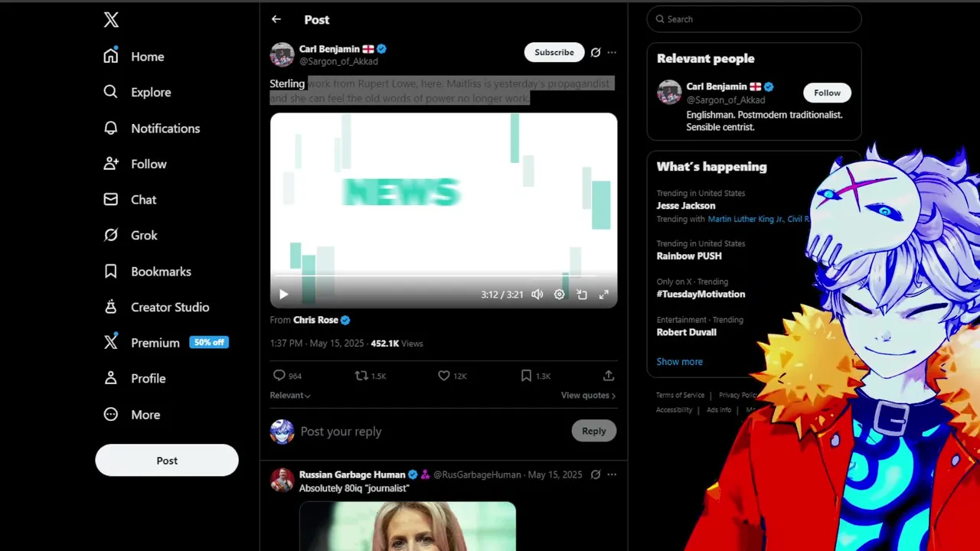Open three-dot menu on Russian Garbage Human reply
The width and height of the screenshot is (980, 551).
pos(612,474)
